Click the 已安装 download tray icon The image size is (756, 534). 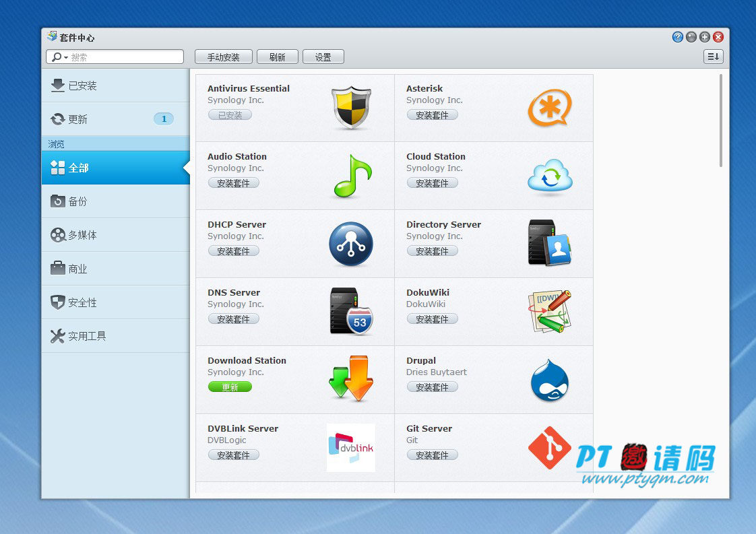58,86
